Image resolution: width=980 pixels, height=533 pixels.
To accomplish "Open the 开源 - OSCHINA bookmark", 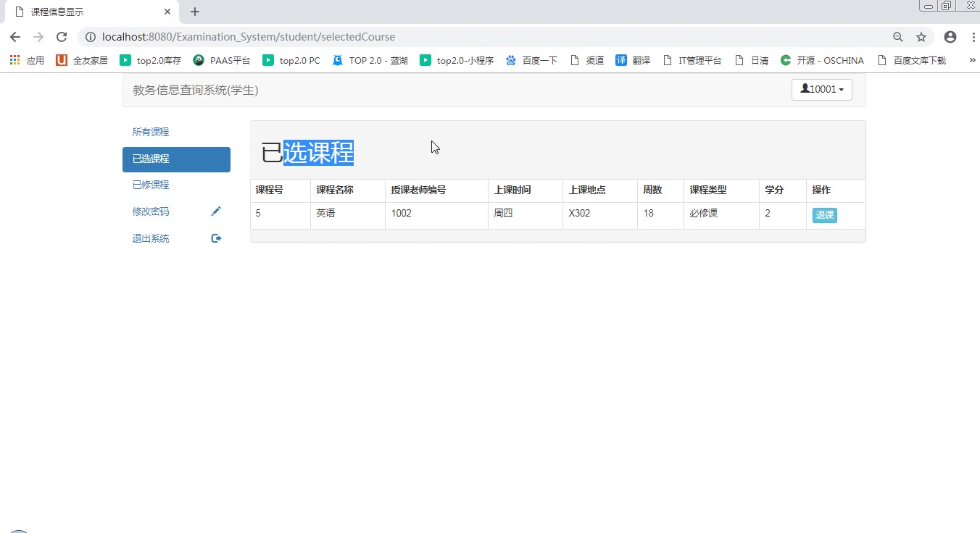I will click(823, 61).
